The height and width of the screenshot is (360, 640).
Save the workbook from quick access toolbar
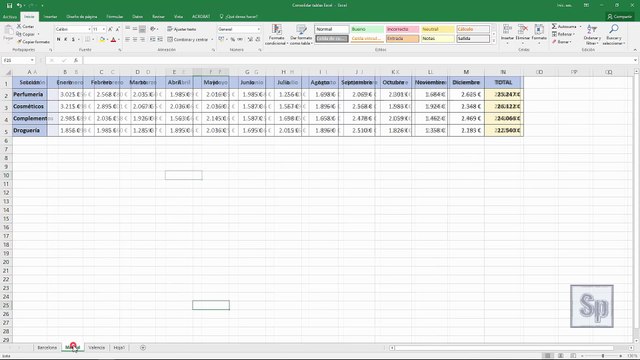tap(9, 5)
